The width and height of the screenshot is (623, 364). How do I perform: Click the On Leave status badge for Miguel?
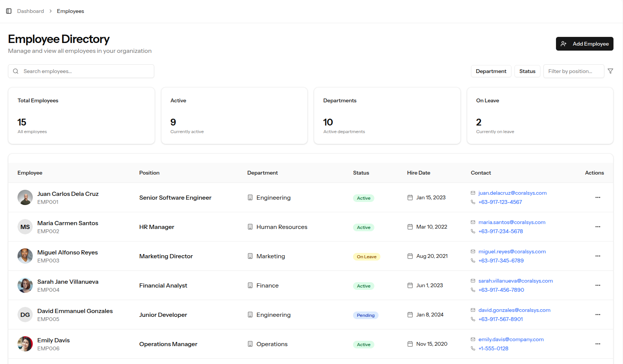(366, 257)
